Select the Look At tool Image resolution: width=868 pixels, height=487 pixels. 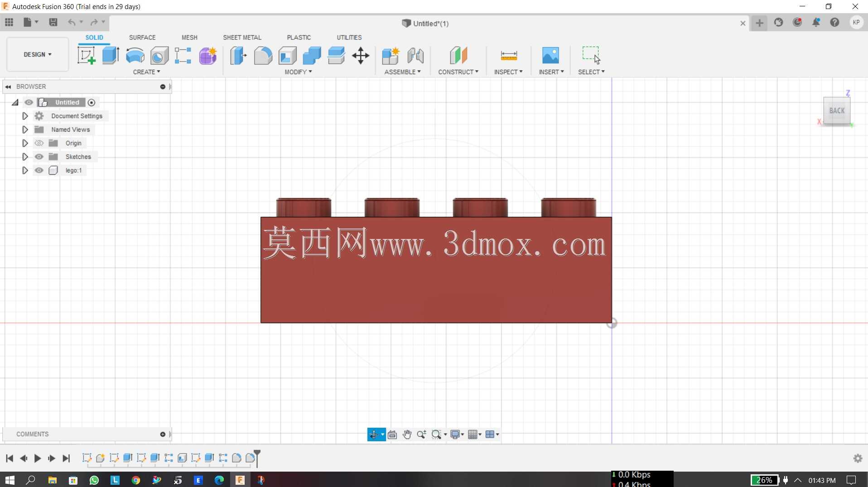tap(392, 434)
